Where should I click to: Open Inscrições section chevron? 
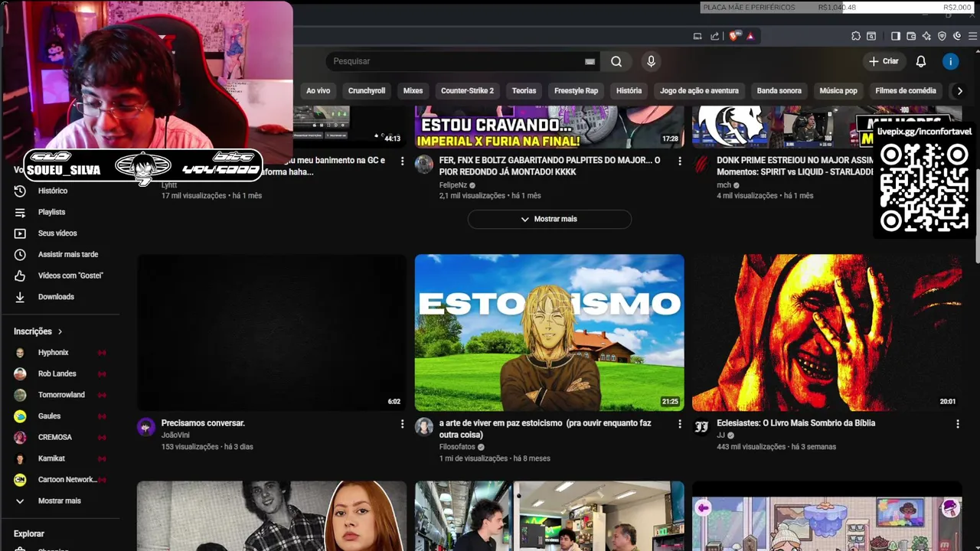tap(60, 331)
